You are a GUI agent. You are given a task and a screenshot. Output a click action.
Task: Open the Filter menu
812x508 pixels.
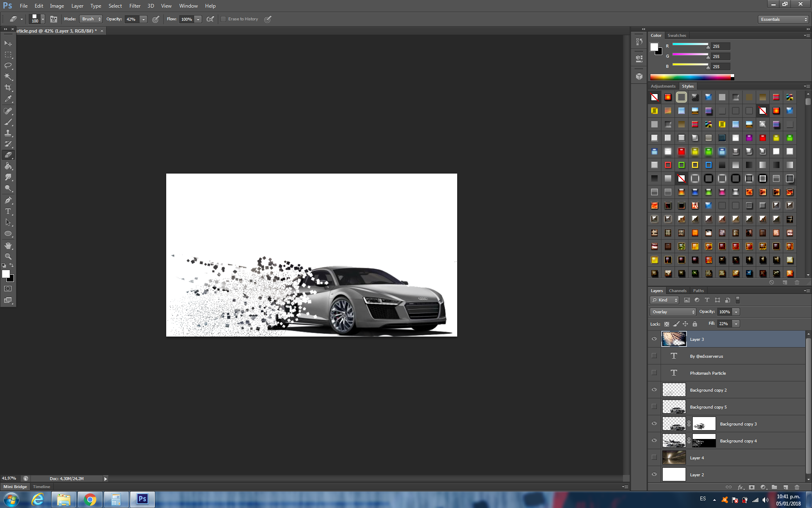coord(135,6)
